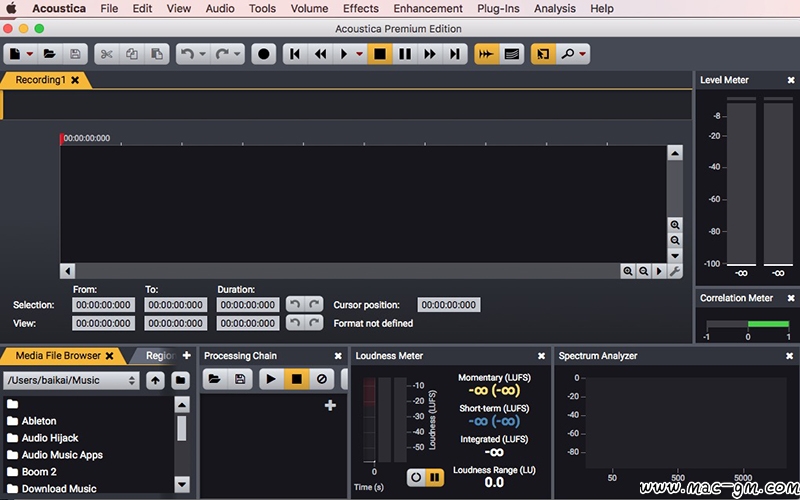Toggle the spectrogram display mode button
The image size is (800, 500).
click(x=512, y=54)
